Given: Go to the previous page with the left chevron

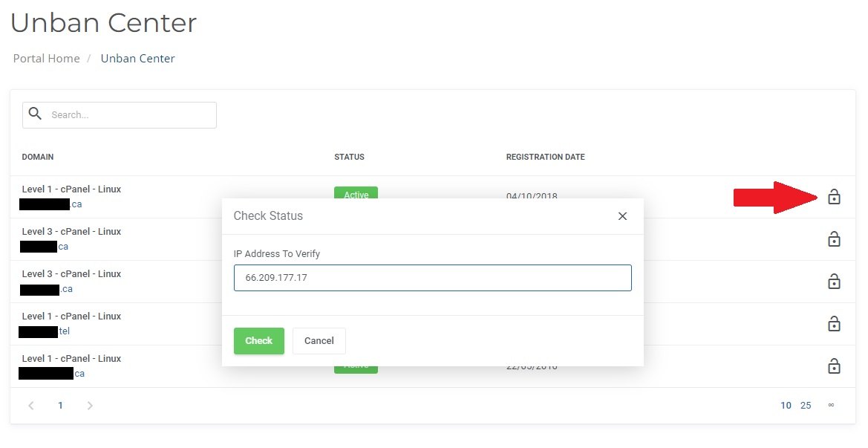Looking at the screenshot, I should pyautogui.click(x=31, y=406).
